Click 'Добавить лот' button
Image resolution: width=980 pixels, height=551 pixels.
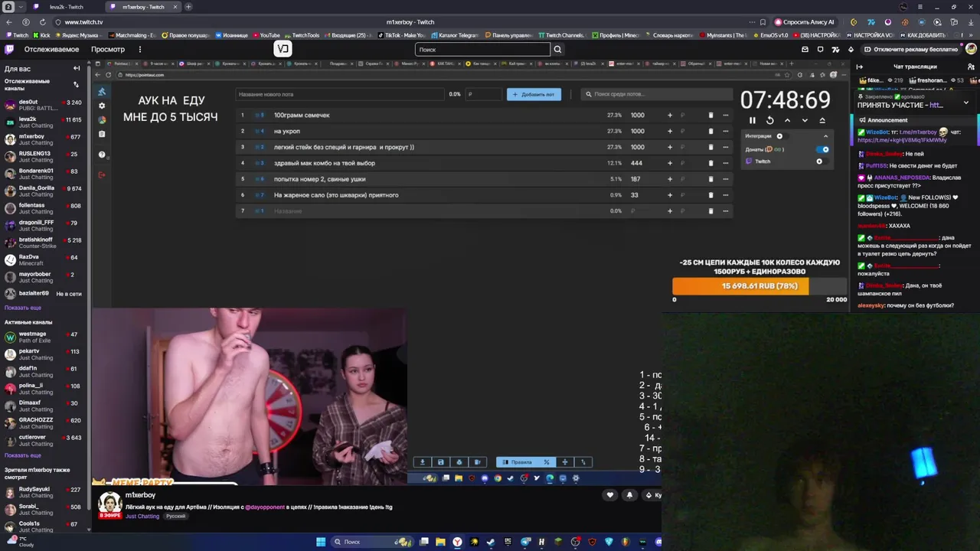point(534,94)
